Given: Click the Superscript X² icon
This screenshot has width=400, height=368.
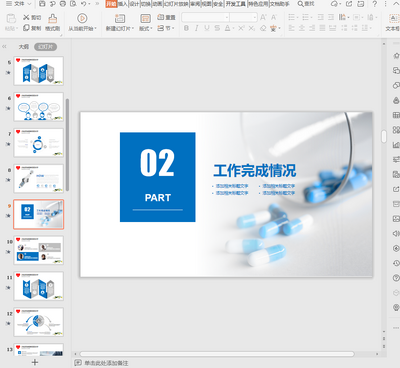Looking at the screenshot, I should click(241, 28).
